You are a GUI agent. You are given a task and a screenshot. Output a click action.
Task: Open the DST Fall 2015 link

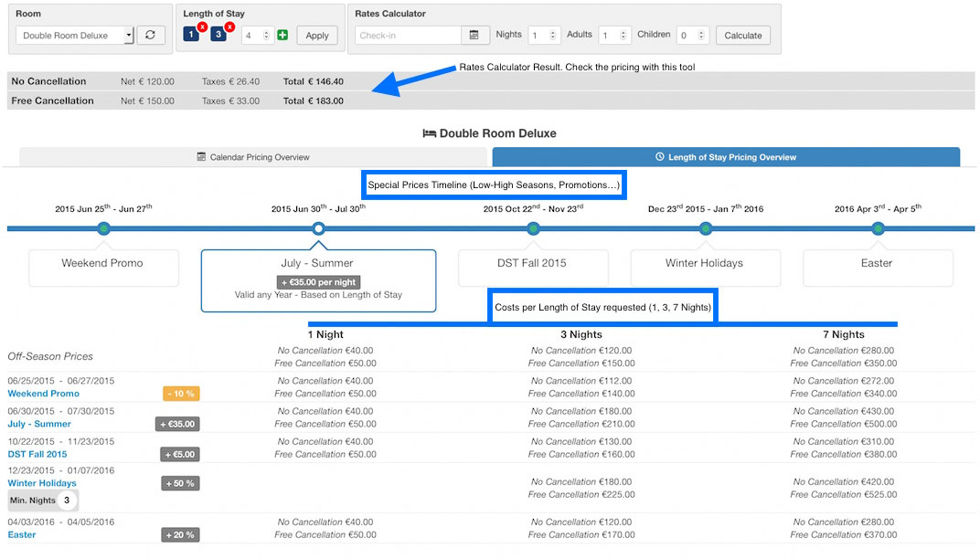point(37,454)
